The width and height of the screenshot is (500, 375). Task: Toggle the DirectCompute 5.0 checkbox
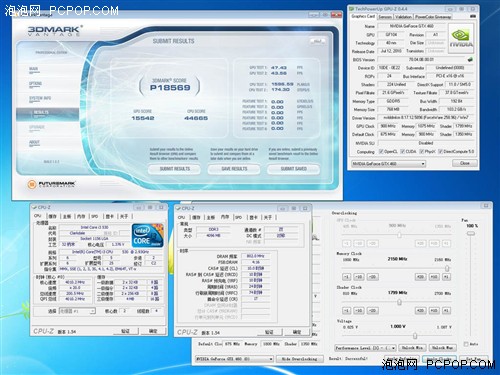(x=440, y=152)
